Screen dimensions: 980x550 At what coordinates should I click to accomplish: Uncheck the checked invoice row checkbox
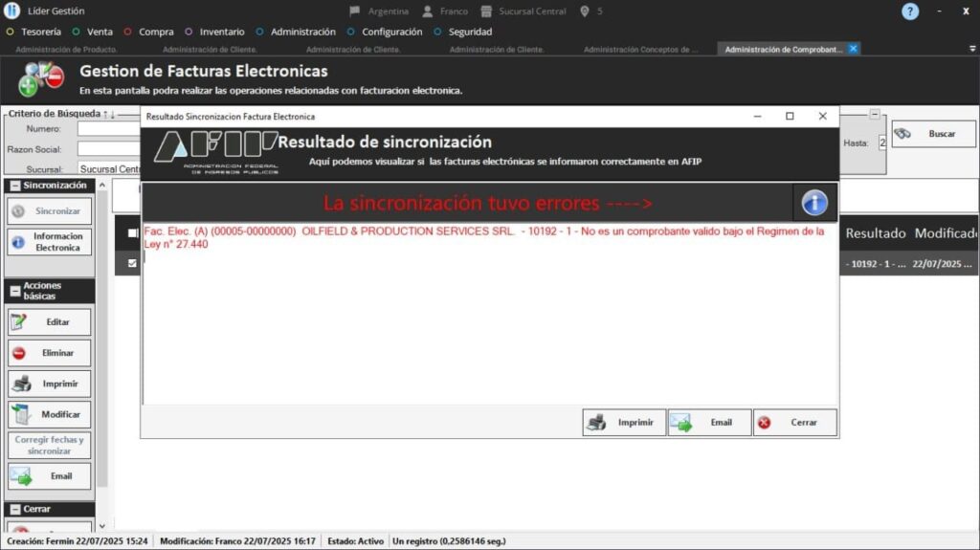point(132,263)
